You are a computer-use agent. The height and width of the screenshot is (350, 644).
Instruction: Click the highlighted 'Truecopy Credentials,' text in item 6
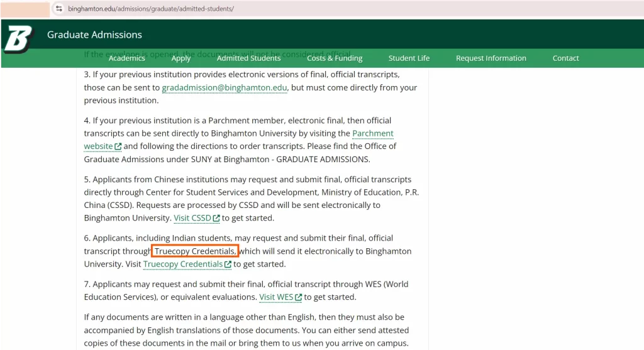(x=195, y=251)
